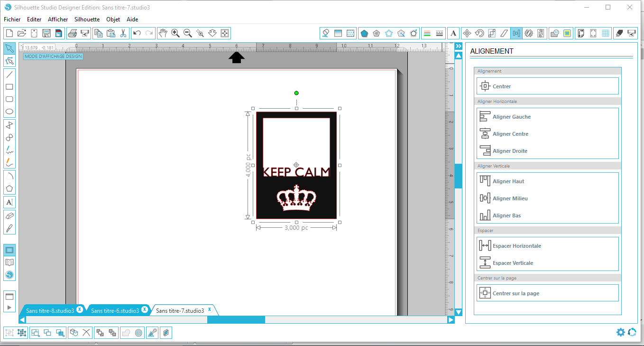
Task: Open the Pattern Fill panel icon
Action: 350,33
